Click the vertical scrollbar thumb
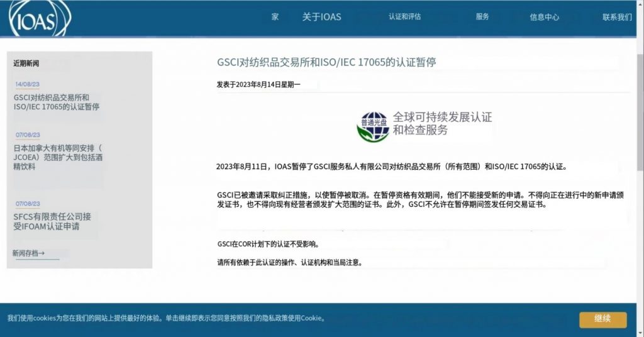The height and width of the screenshot is (337, 644). point(640,113)
